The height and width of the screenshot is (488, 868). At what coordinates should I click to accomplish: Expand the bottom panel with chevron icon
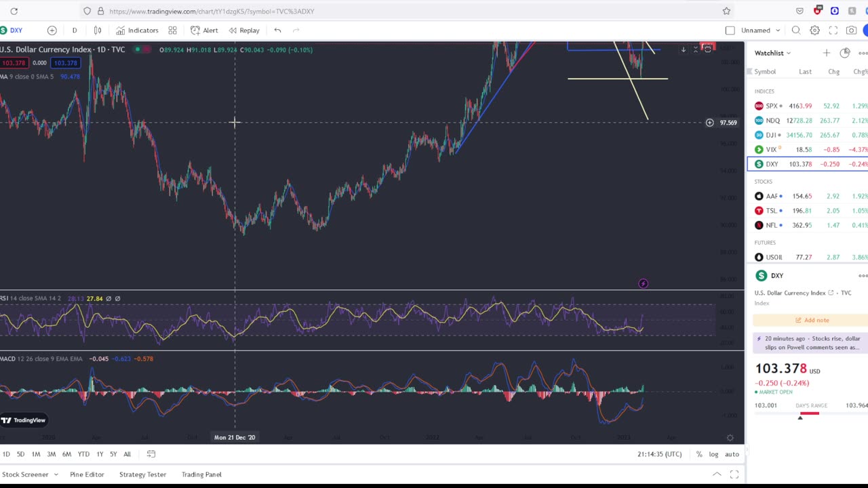click(717, 474)
